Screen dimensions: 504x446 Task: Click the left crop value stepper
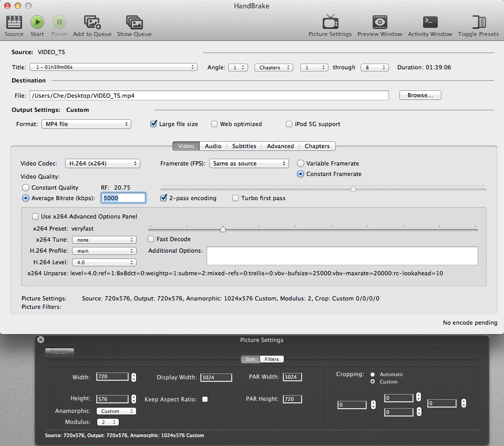coord(373,404)
